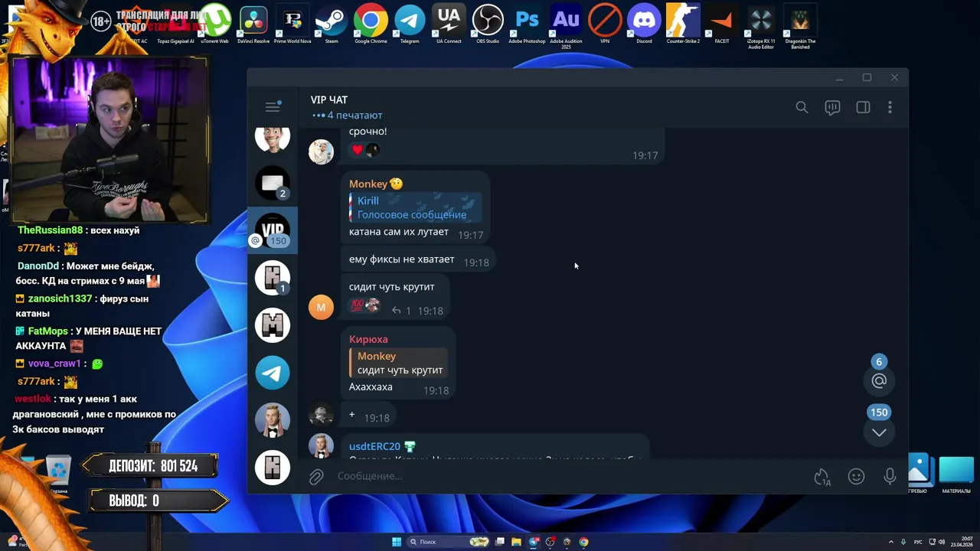Viewport: 980px width, 551px height.
Task: Open Chrome from the taskbar
Action: [583, 542]
